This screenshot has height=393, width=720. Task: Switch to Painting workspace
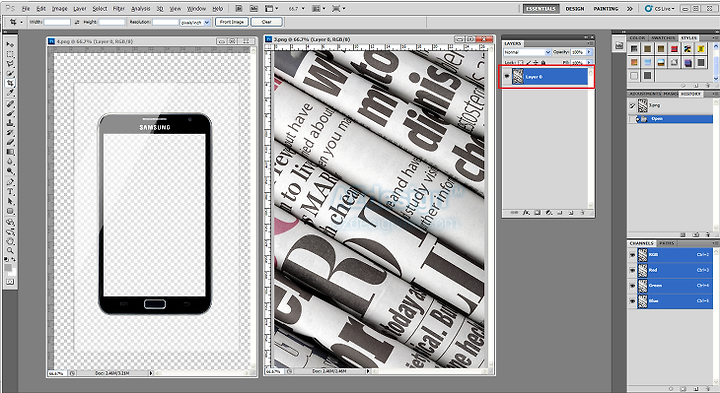coord(606,8)
